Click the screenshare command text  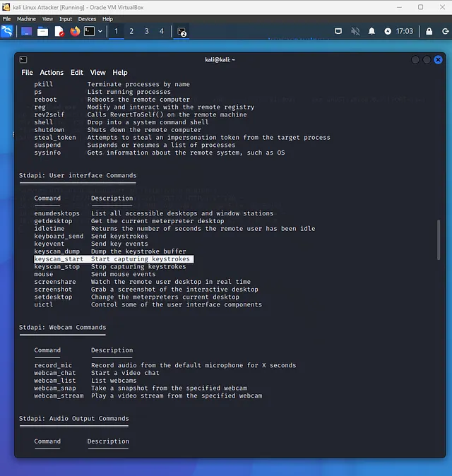tap(55, 282)
